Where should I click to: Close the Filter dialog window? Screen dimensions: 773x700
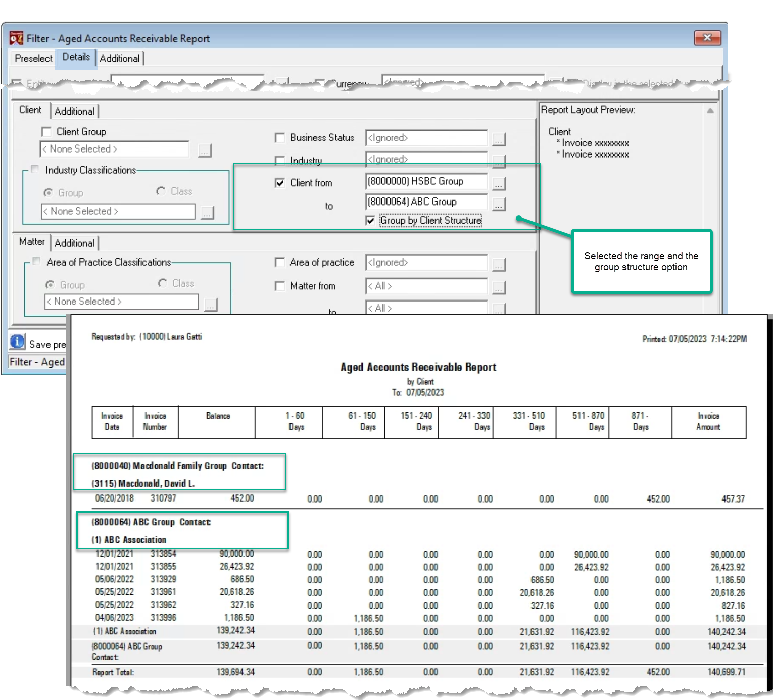tap(707, 38)
